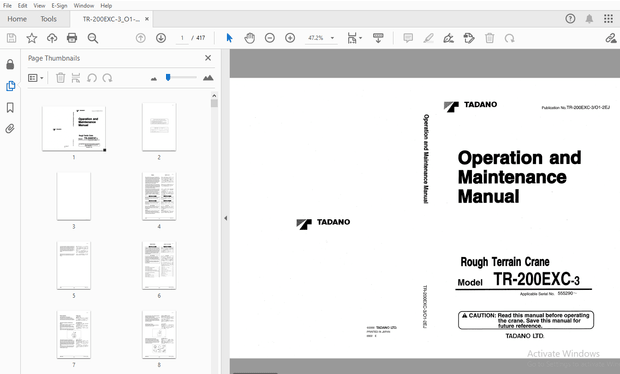This screenshot has width=620, height=374.
Task: Select page 6 thumbnail
Action: click(x=159, y=265)
